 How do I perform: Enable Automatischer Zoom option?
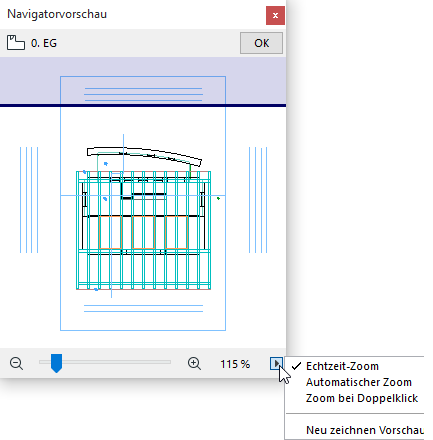tap(359, 382)
